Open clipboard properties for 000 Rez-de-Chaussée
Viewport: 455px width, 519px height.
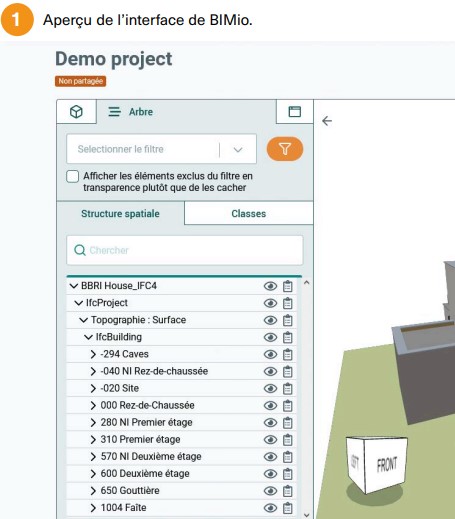(x=288, y=406)
